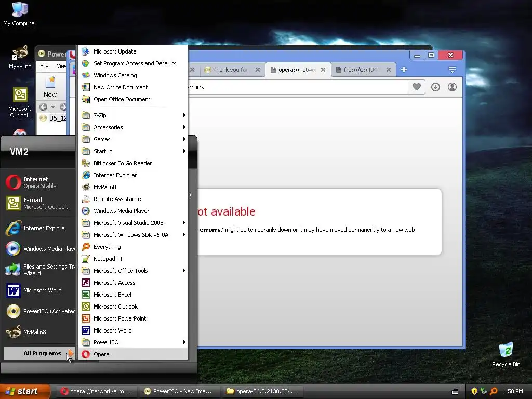This screenshot has height=399, width=532.
Task: Click the Opera downloads arrow icon
Action: point(436,87)
